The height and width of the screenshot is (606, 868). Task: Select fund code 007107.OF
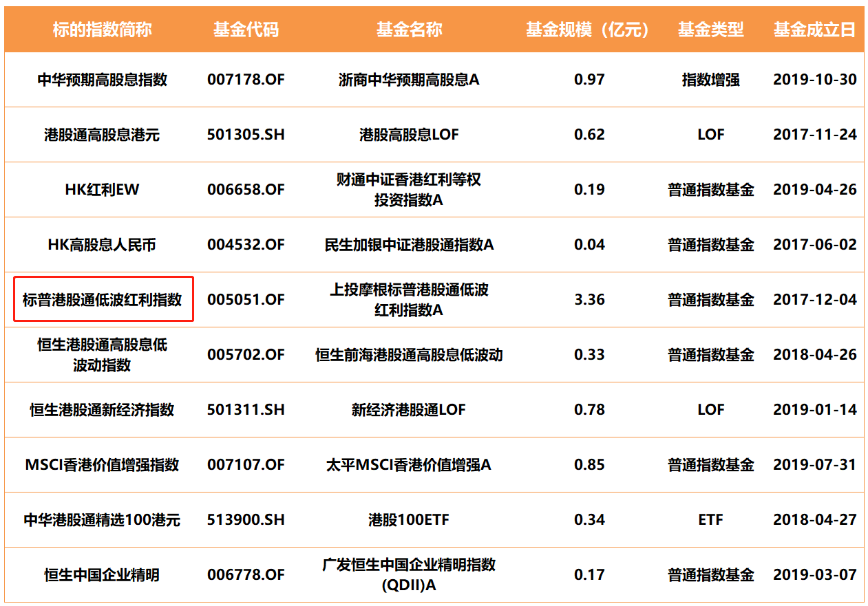click(246, 465)
